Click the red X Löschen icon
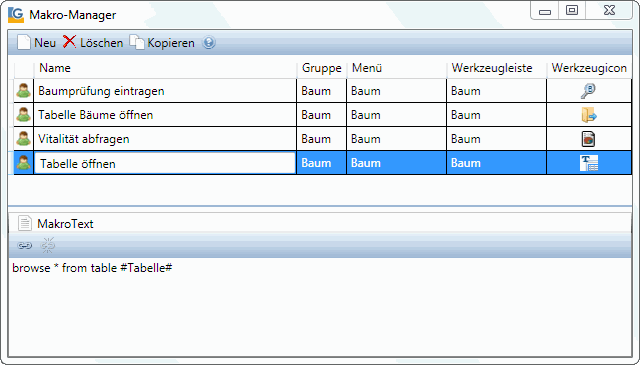 pyautogui.click(x=69, y=42)
